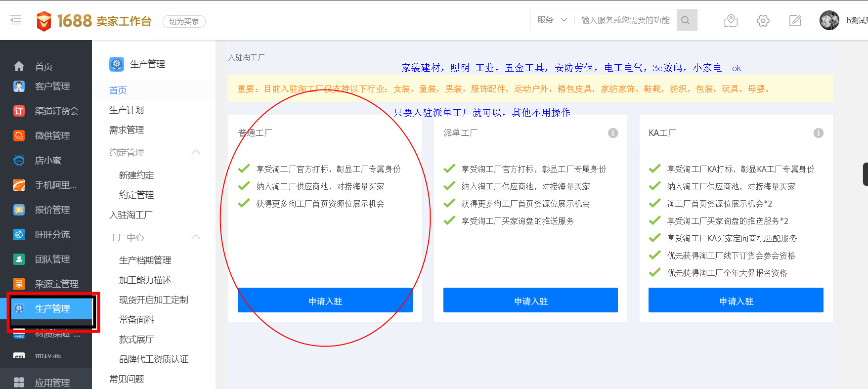Click 享受淘工厂买家询盘的推送服务 in 派单工厂 card
Image resolution: width=868 pixels, height=389 pixels.
pyautogui.click(x=518, y=221)
